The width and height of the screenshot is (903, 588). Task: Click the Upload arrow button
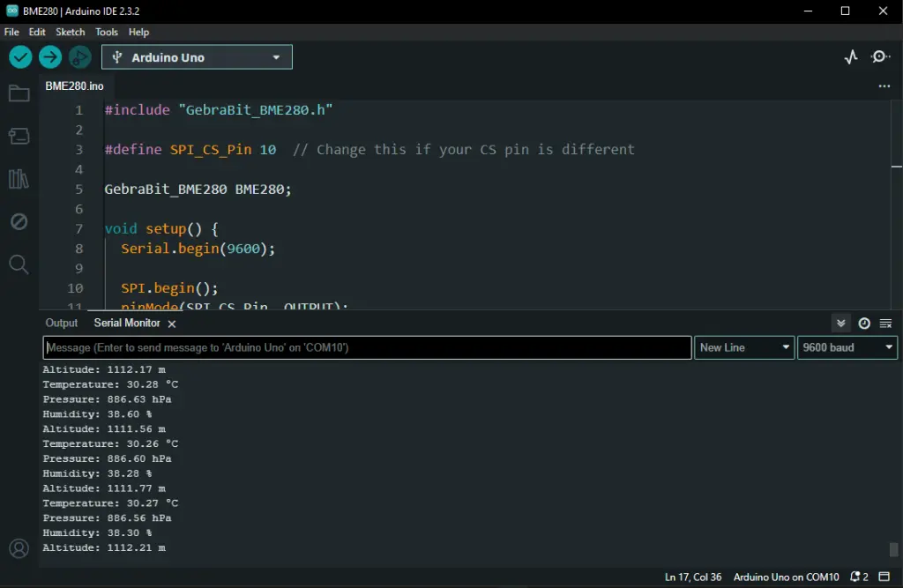pyautogui.click(x=50, y=57)
